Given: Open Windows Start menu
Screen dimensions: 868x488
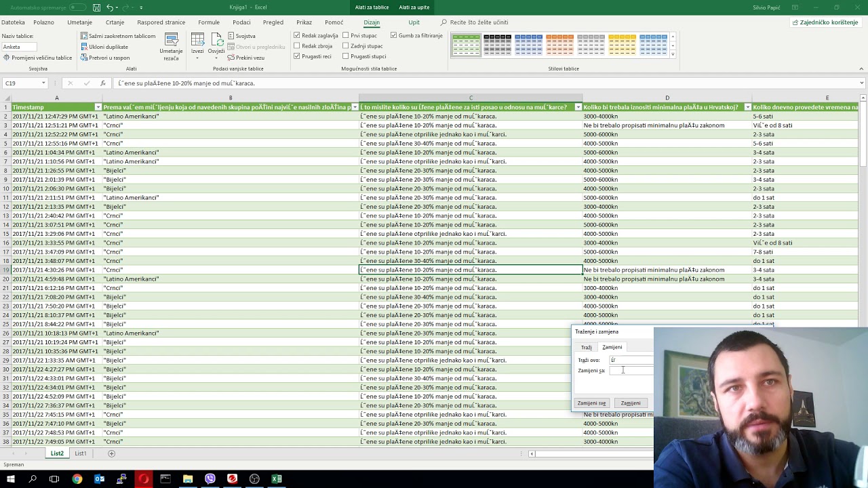Looking at the screenshot, I should [x=11, y=479].
